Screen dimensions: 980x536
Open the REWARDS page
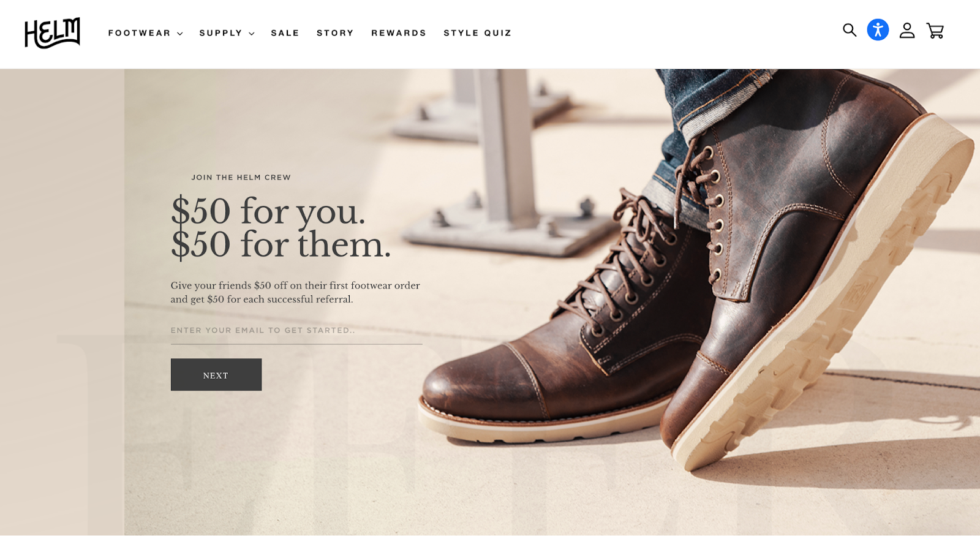[399, 33]
